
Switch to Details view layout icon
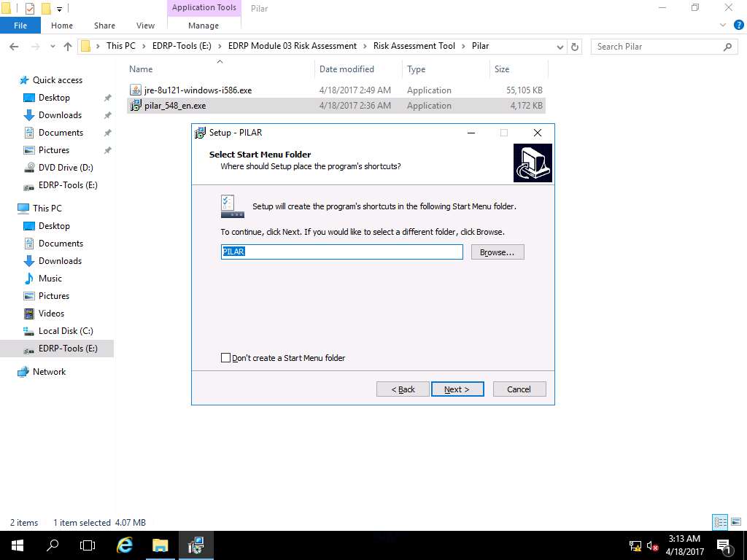pos(720,522)
